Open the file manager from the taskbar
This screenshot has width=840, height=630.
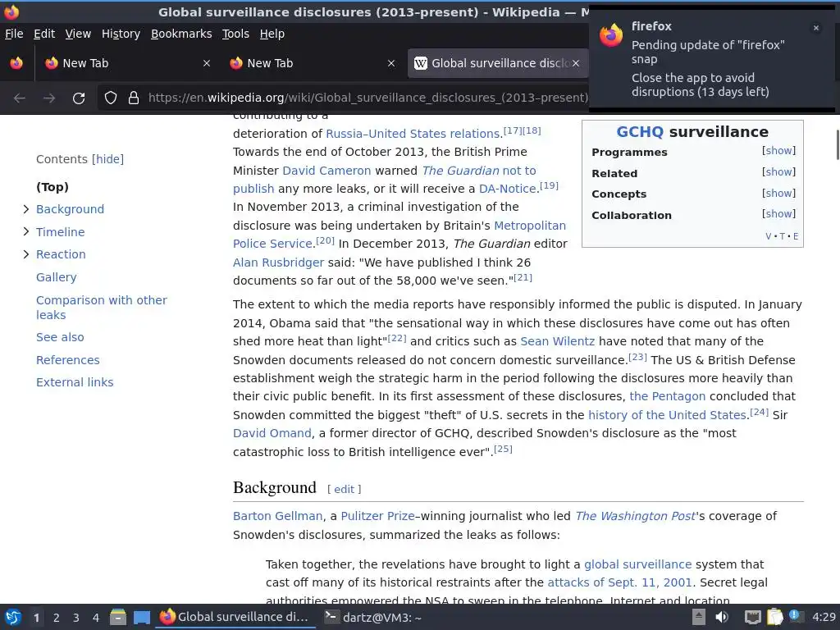(x=118, y=618)
